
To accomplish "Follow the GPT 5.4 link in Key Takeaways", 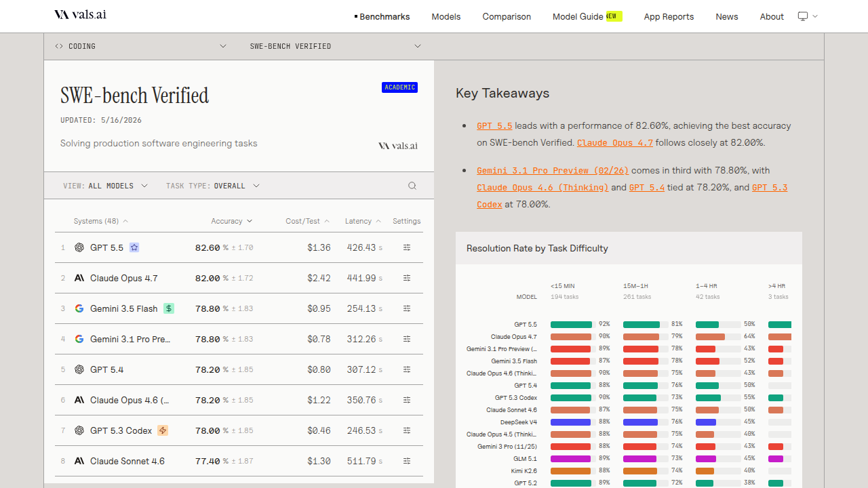I will point(647,188).
